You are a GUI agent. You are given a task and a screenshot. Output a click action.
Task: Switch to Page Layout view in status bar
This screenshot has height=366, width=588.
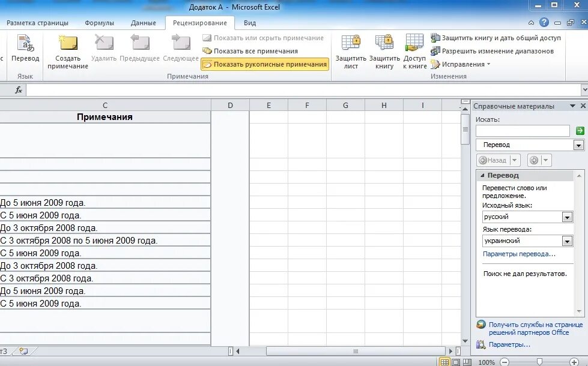coord(456,362)
